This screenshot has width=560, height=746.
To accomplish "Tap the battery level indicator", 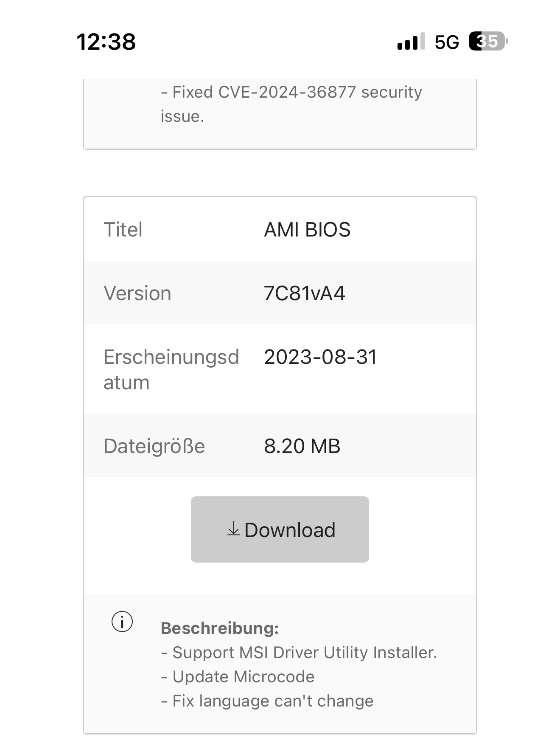I will click(487, 42).
